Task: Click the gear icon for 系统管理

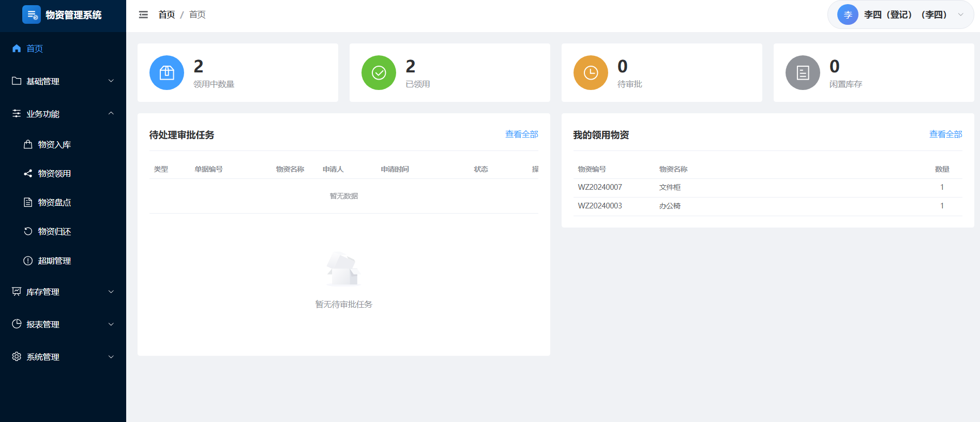Action: (x=17, y=357)
